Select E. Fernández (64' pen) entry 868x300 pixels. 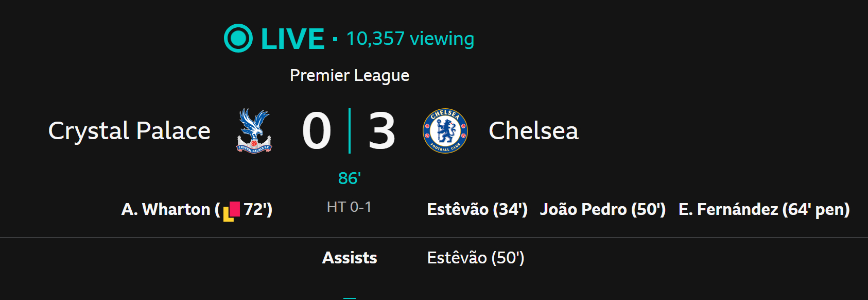[764, 209]
